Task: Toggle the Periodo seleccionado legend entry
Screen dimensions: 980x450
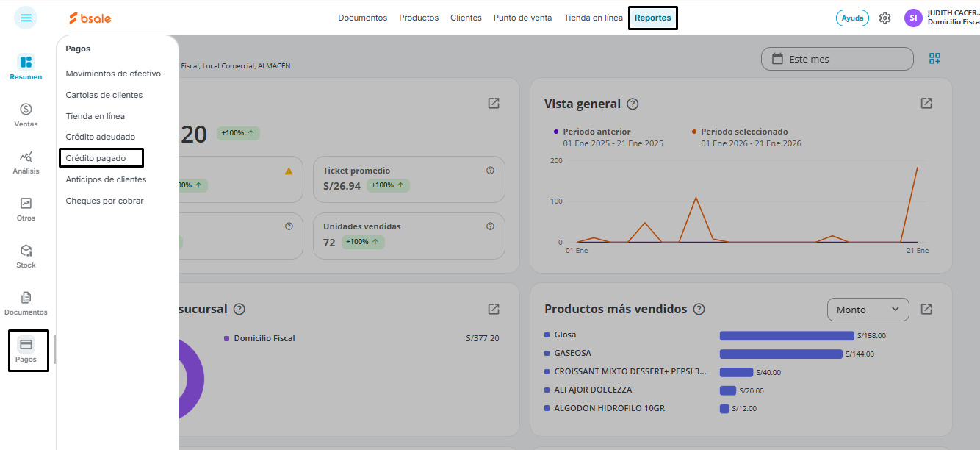Action: pyautogui.click(x=740, y=132)
